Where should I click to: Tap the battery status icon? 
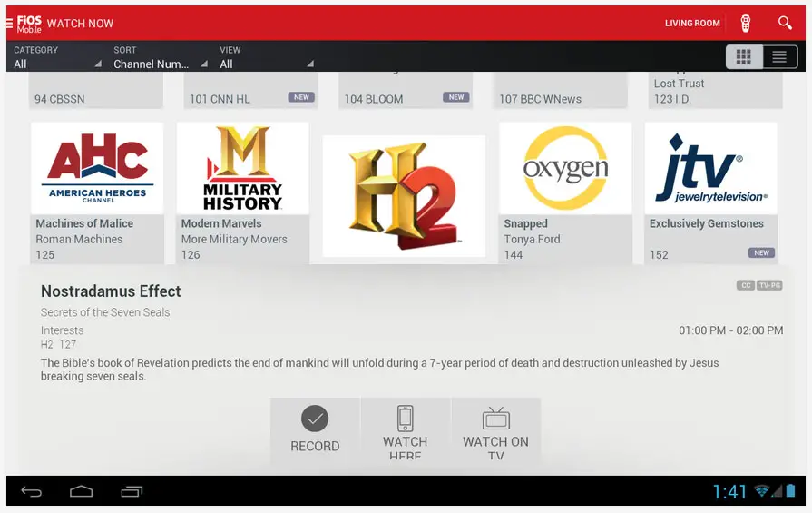click(790, 490)
